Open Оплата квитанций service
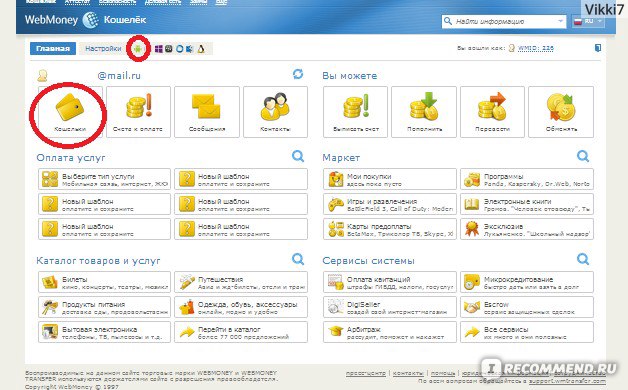 point(390,282)
